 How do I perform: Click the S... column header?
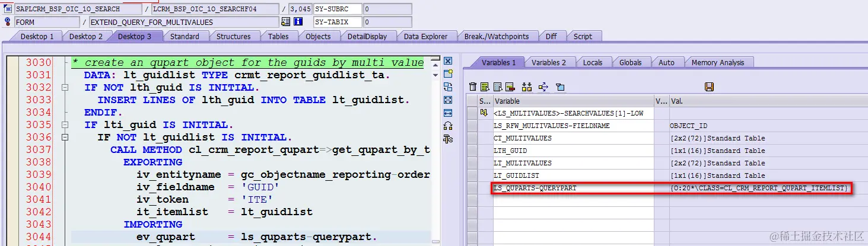[x=485, y=101]
